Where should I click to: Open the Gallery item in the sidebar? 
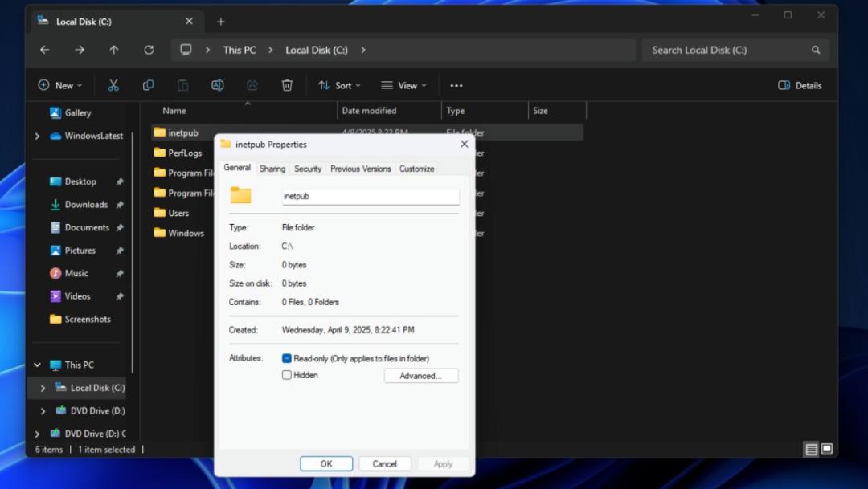pyautogui.click(x=76, y=112)
